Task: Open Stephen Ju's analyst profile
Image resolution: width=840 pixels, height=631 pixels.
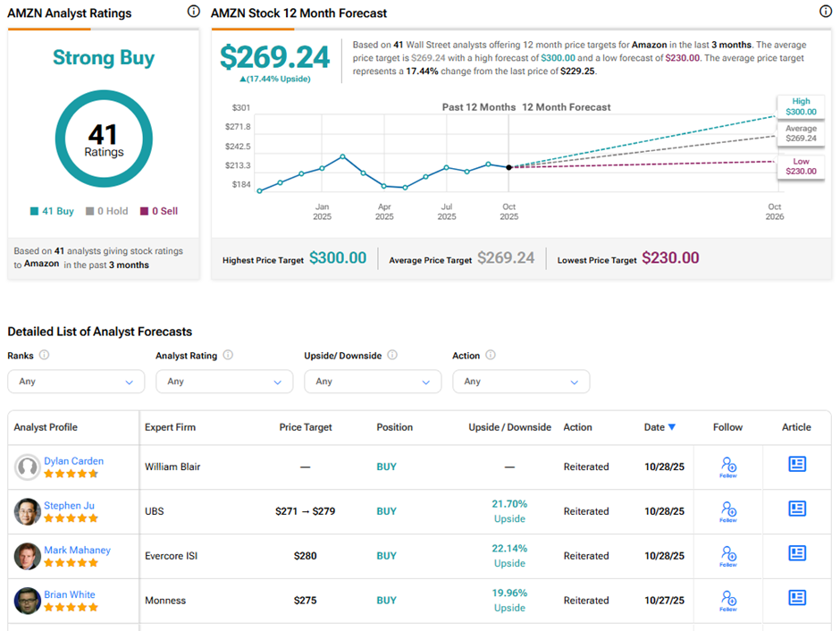Action: (69, 506)
